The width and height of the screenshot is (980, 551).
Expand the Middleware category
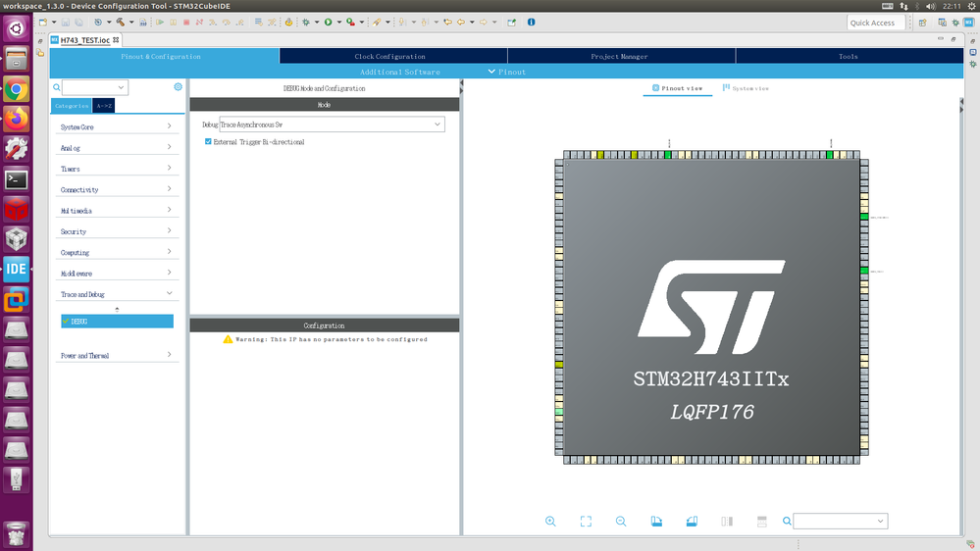[117, 274]
